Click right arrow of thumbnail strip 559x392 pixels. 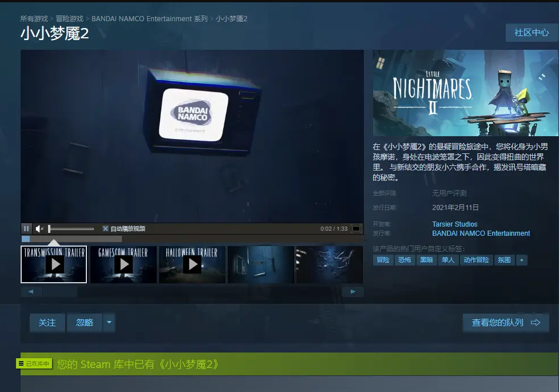[353, 292]
